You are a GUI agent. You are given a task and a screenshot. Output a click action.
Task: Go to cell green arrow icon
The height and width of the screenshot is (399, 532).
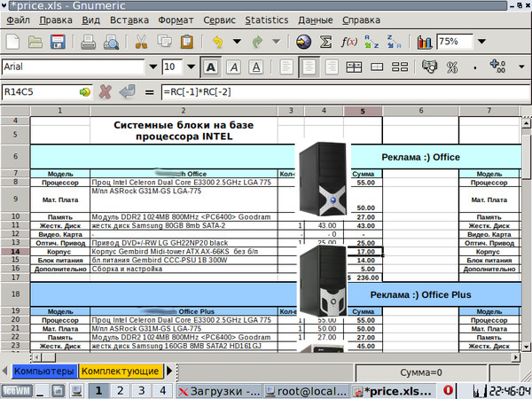pyautogui.click(x=85, y=92)
